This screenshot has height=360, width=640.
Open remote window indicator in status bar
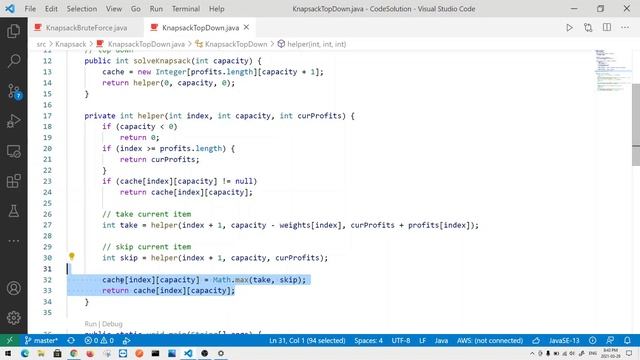click(x=9, y=340)
